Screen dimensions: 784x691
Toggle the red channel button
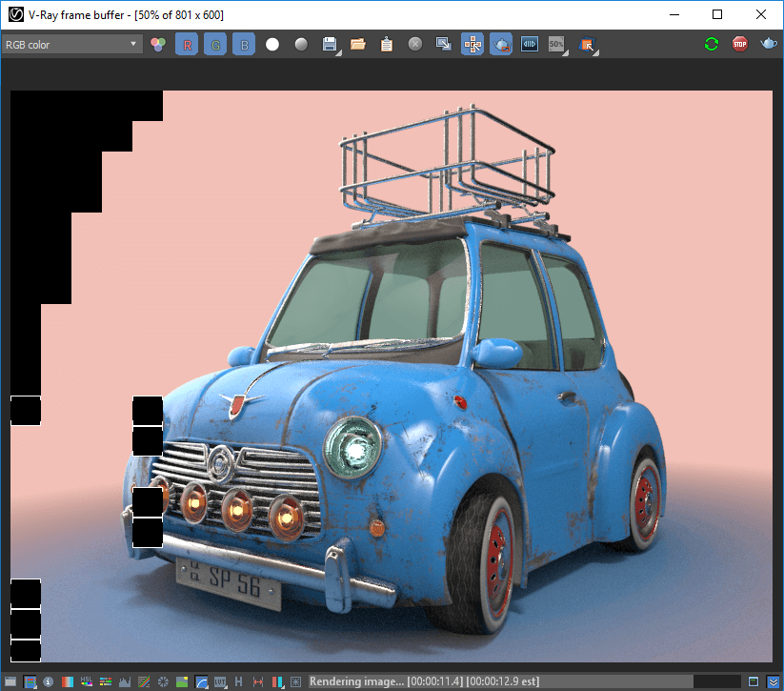[x=187, y=45]
